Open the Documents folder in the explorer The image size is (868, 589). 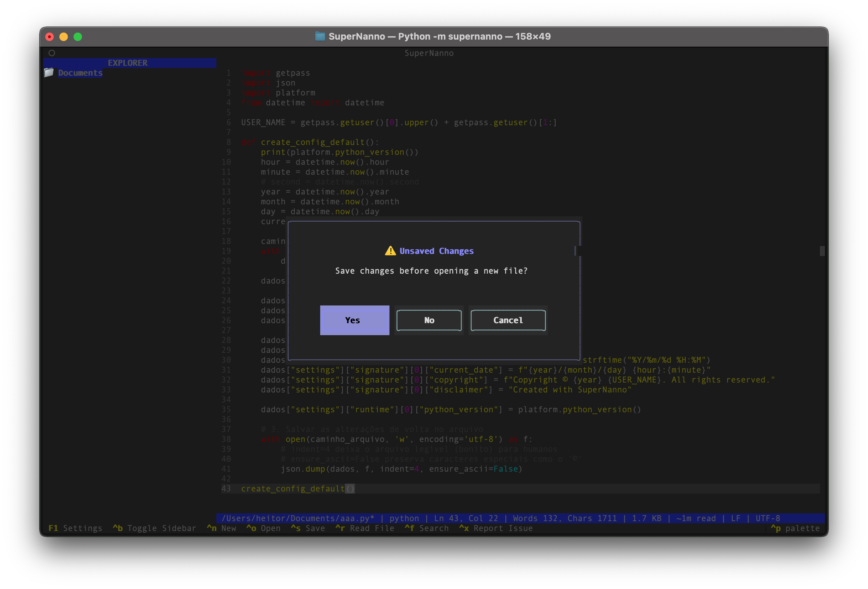[x=80, y=73]
